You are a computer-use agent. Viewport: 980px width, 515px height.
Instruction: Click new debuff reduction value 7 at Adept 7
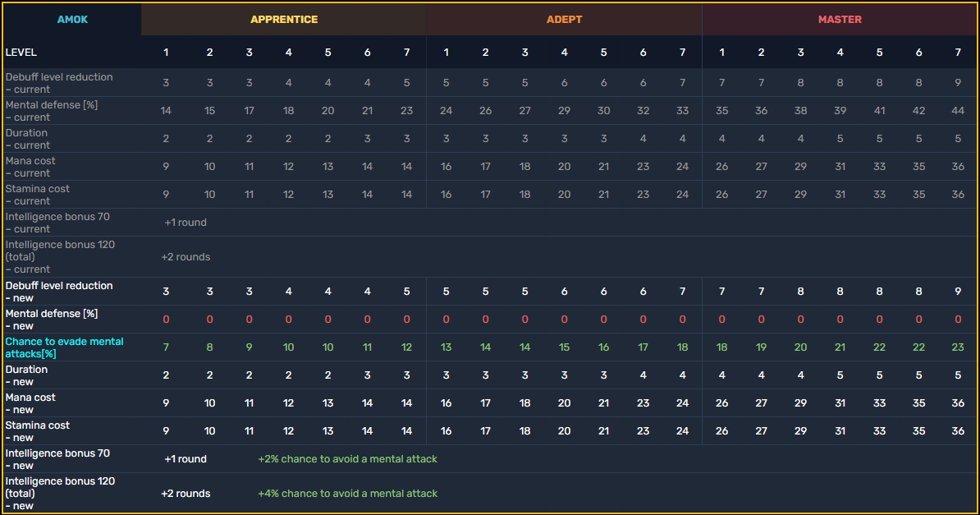pos(682,292)
